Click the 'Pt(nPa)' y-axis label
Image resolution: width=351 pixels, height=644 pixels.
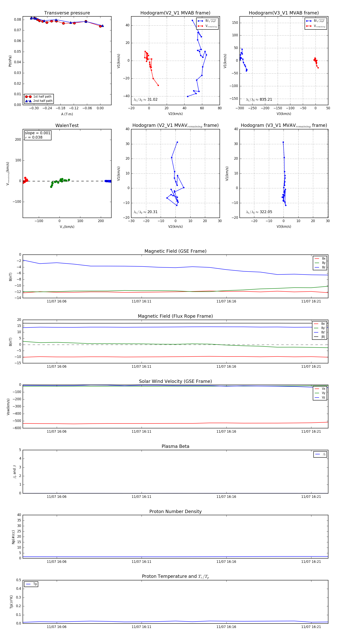coord(10,61)
